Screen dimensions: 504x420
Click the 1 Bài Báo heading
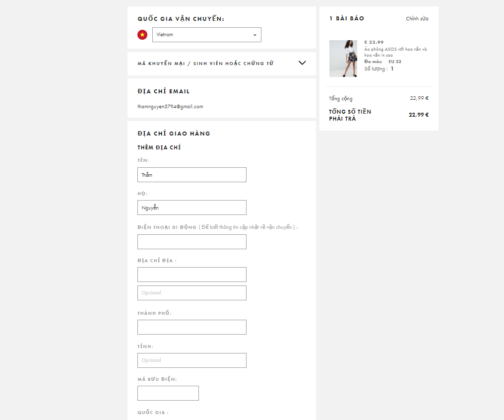347,18
